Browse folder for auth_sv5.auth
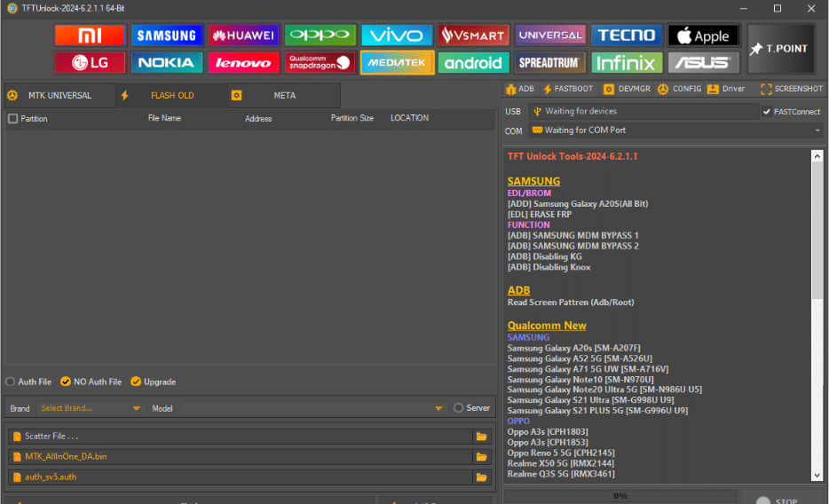The height and width of the screenshot is (504, 829). click(x=481, y=477)
